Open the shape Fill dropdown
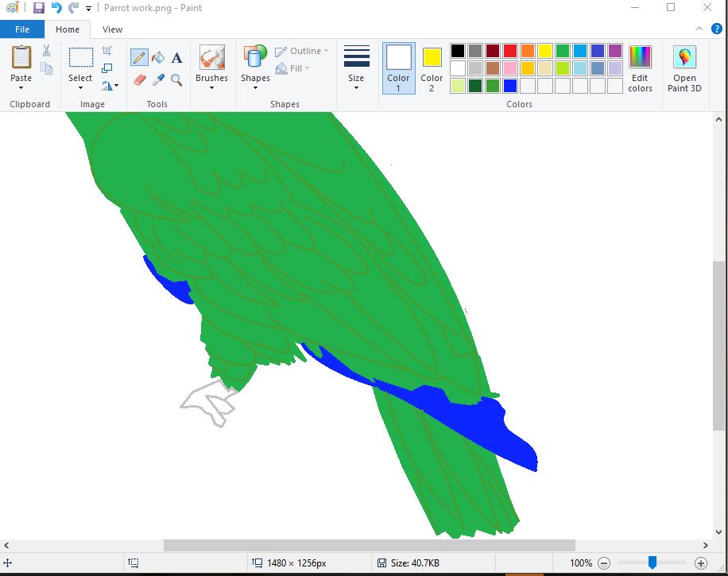Image resolution: width=728 pixels, height=576 pixels. (x=293, y=68)
